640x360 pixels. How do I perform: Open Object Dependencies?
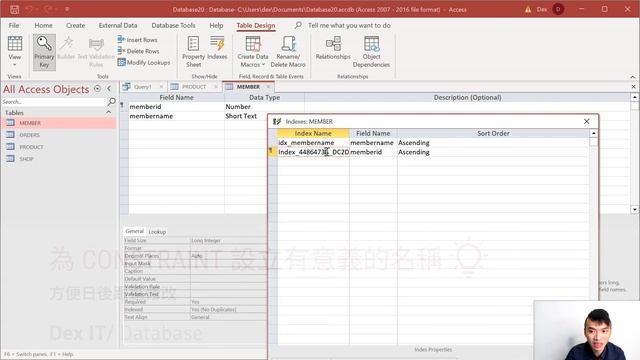pyautogui.click(x=371, y=52)
